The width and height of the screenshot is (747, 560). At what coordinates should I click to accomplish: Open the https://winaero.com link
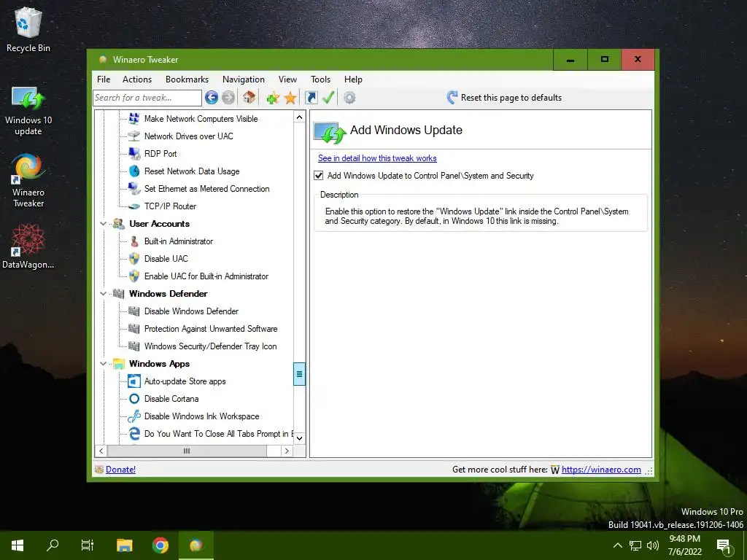601,470
